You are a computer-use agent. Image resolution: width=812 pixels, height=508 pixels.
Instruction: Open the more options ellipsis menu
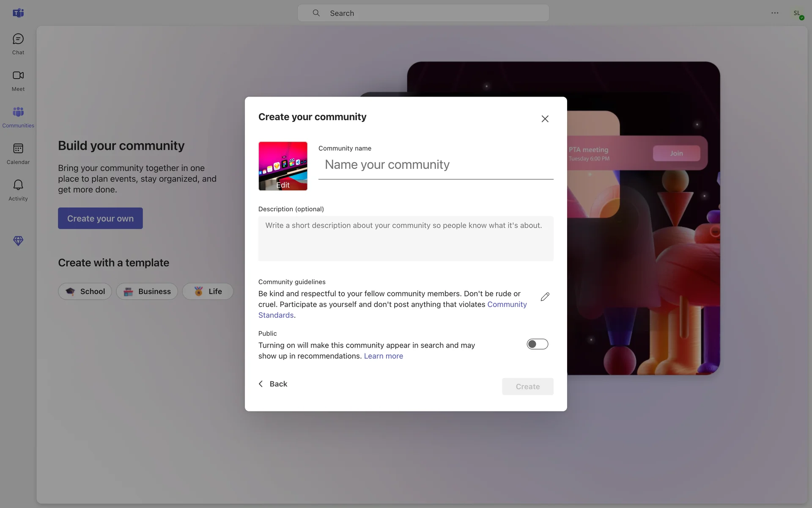(x=774, y=13)
